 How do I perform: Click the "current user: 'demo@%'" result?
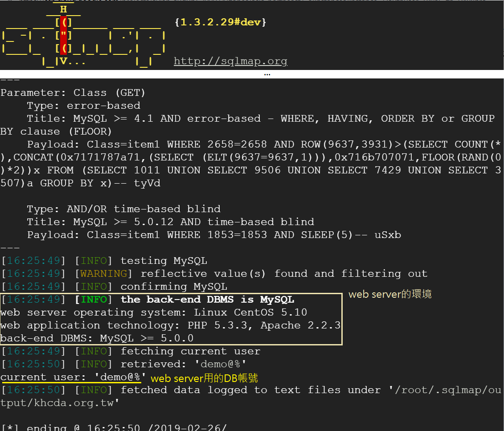[73, 377]
